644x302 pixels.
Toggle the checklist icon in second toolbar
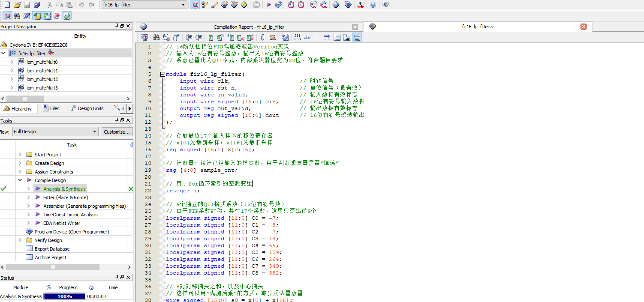point(66,16)
